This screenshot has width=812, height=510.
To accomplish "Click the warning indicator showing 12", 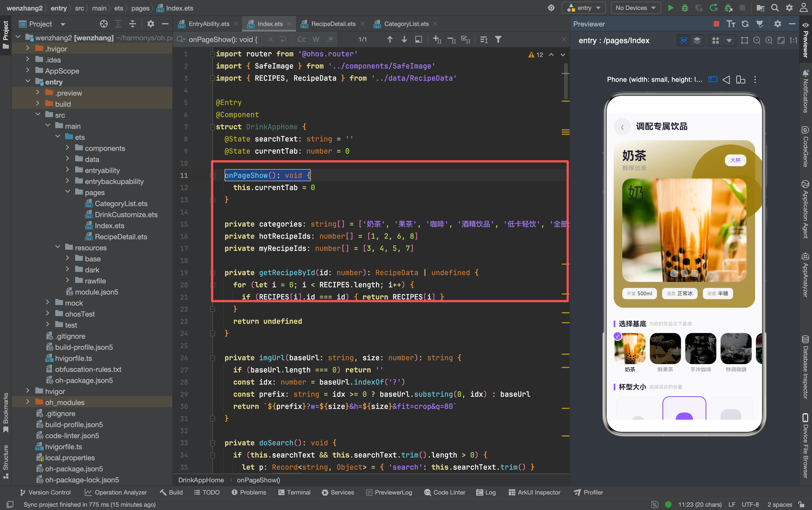I will click(536, 55).
